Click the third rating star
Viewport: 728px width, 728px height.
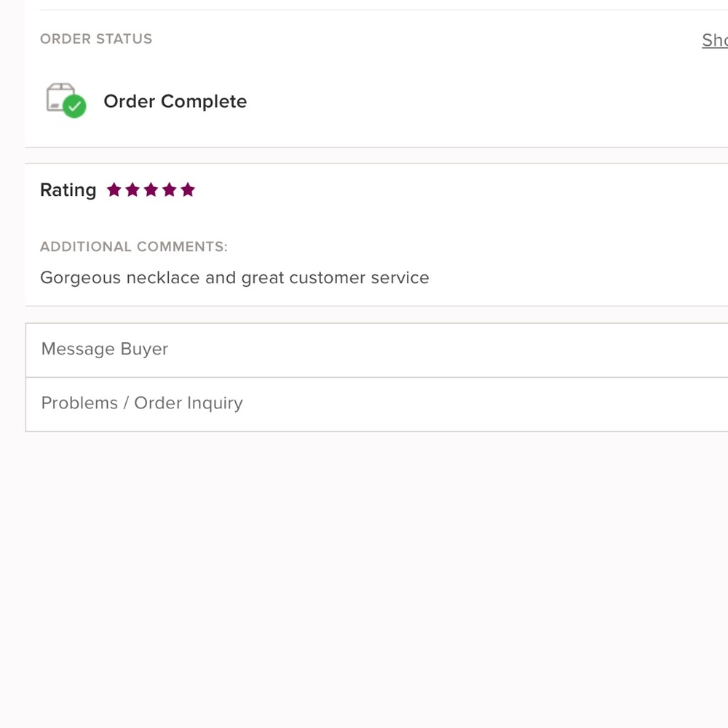[151, 190]
